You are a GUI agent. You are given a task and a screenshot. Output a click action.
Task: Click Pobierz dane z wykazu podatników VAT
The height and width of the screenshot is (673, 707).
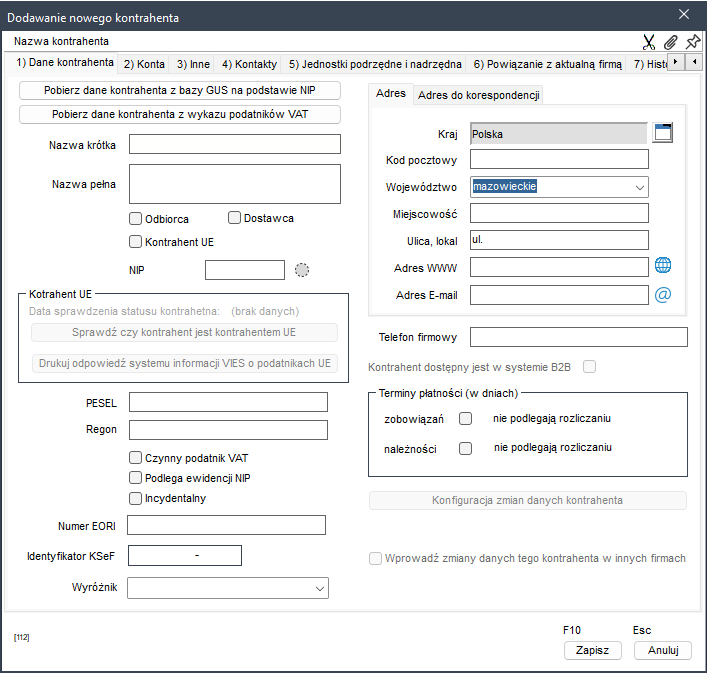point(179,114)
